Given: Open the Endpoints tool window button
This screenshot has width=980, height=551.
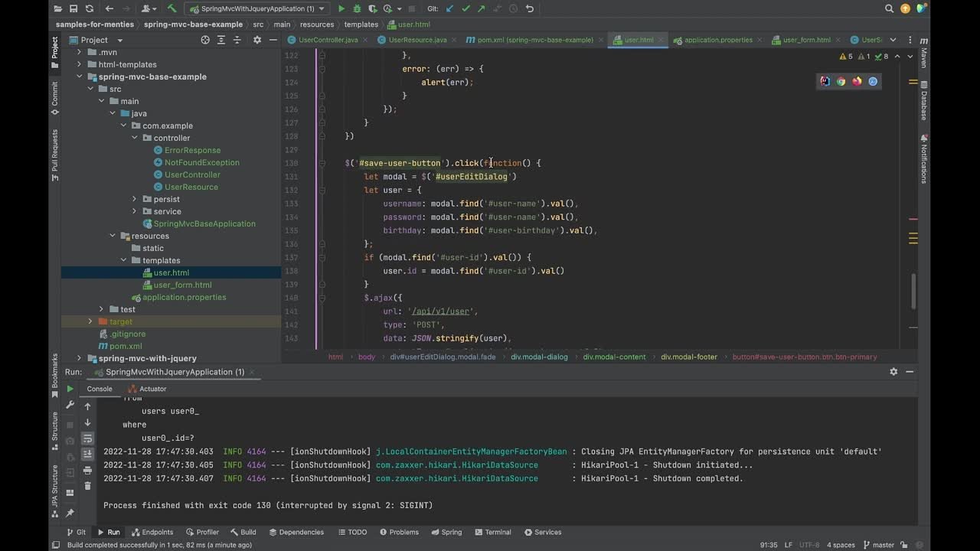Looking at the screenshot, I should click(152, 532).
